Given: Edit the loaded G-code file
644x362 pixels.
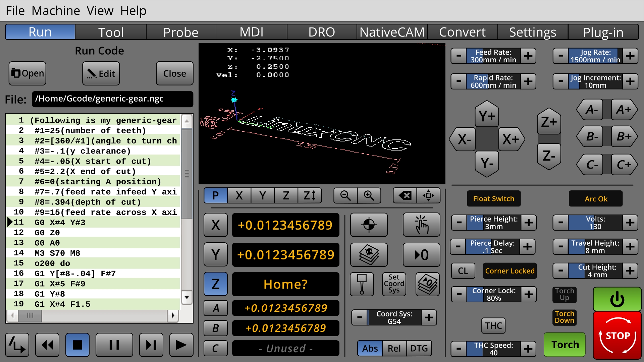Looking at the screenshot, I should 101,73.
